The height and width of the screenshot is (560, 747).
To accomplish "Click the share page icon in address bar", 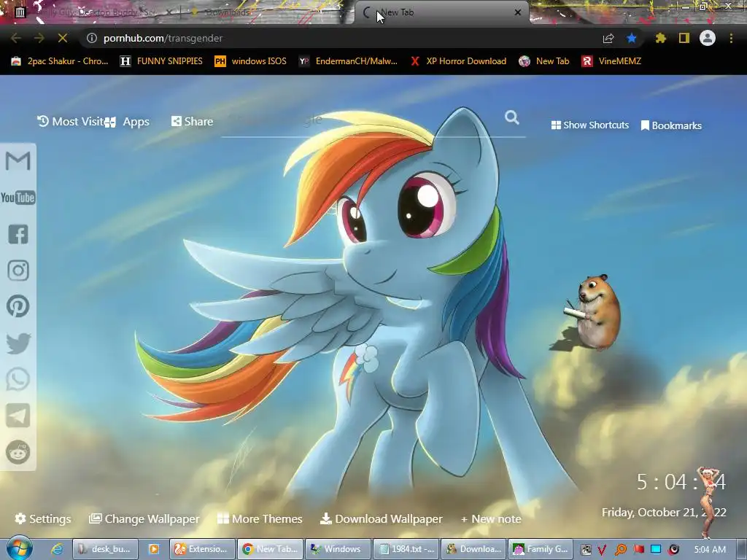I will click(x=608, y=38).
